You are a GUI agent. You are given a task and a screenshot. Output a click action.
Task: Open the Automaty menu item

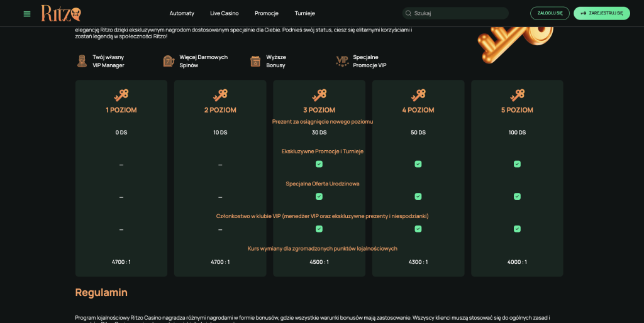[x=182, y=13]
